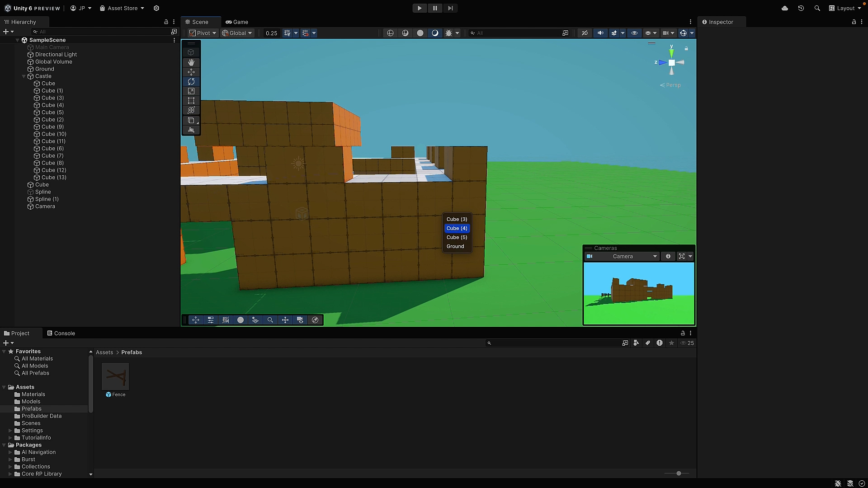Select the Hand view tool
Screen dimensions: 868x488
[x=191, y=62]
